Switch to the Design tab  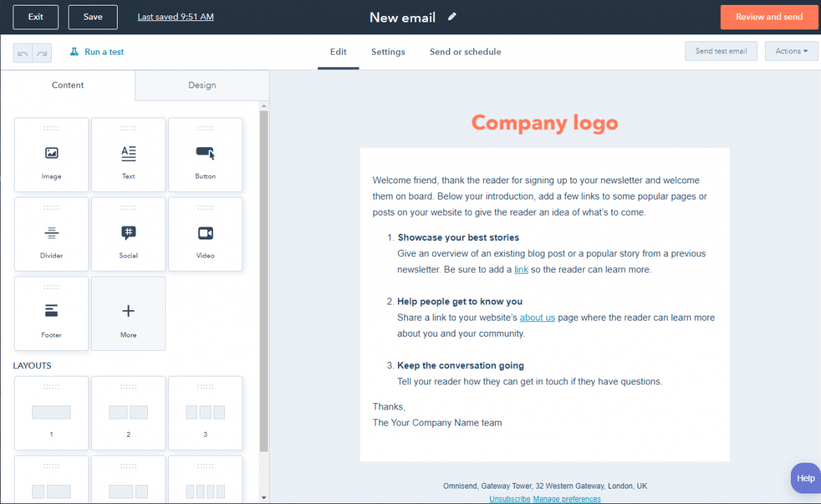click(x=202, y=85)
